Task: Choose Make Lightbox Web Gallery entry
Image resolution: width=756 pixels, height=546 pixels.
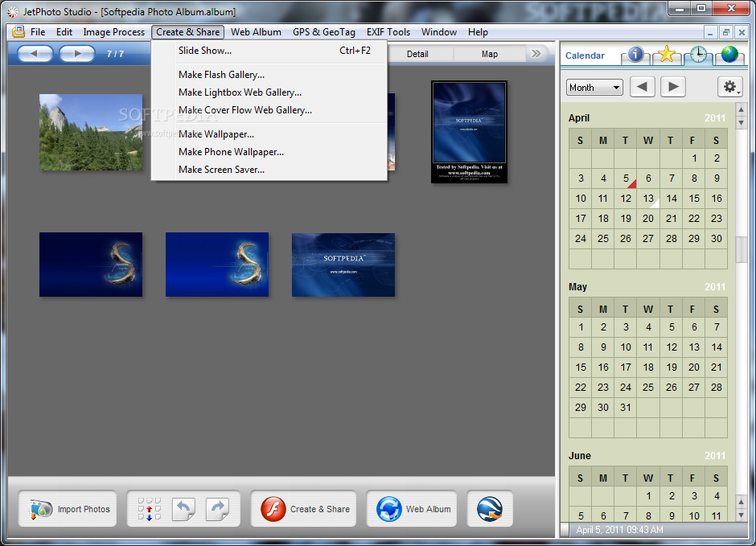Action: (269, 92)
